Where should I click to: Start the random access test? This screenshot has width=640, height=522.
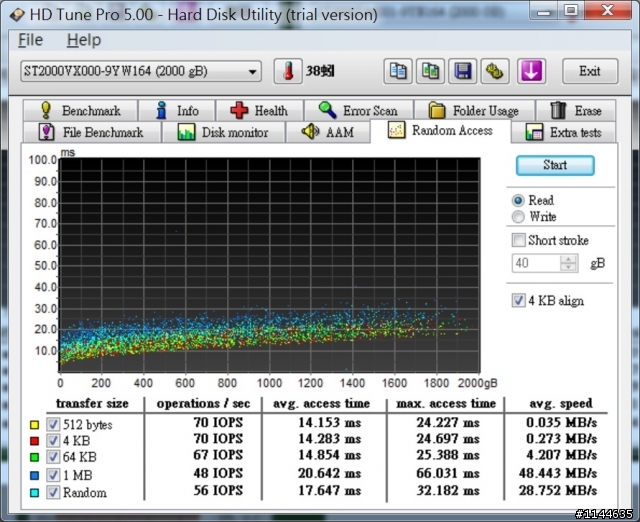click(x=555, y=165)
